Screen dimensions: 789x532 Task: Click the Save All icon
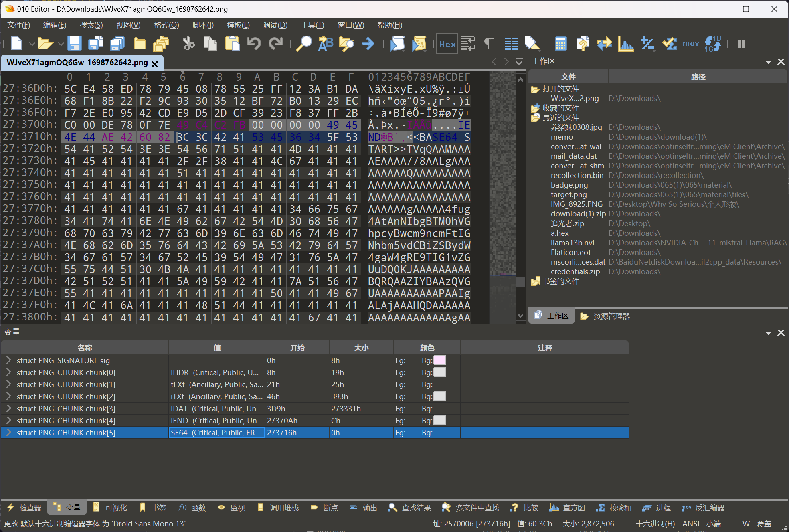coord(117,43)
